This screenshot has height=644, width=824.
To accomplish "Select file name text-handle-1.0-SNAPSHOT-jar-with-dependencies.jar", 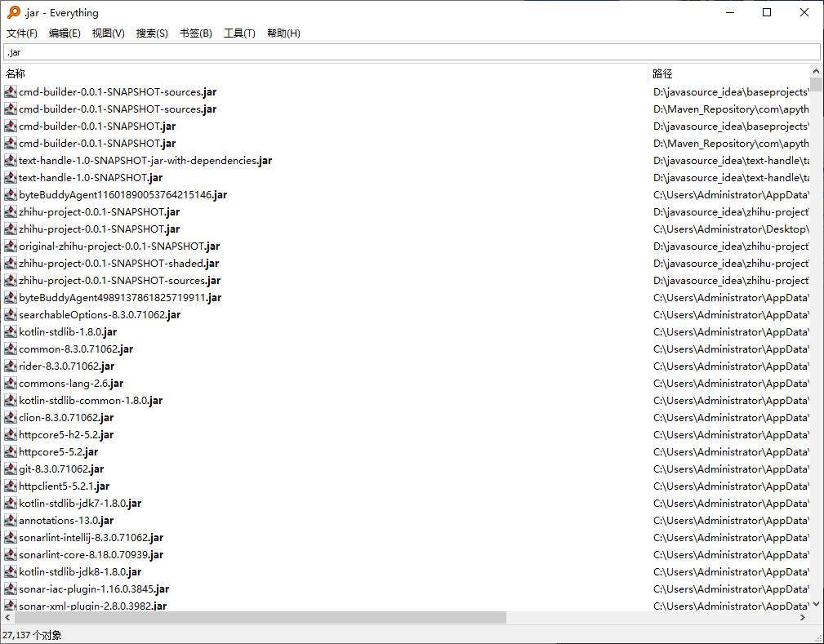I will click(145, 160).
